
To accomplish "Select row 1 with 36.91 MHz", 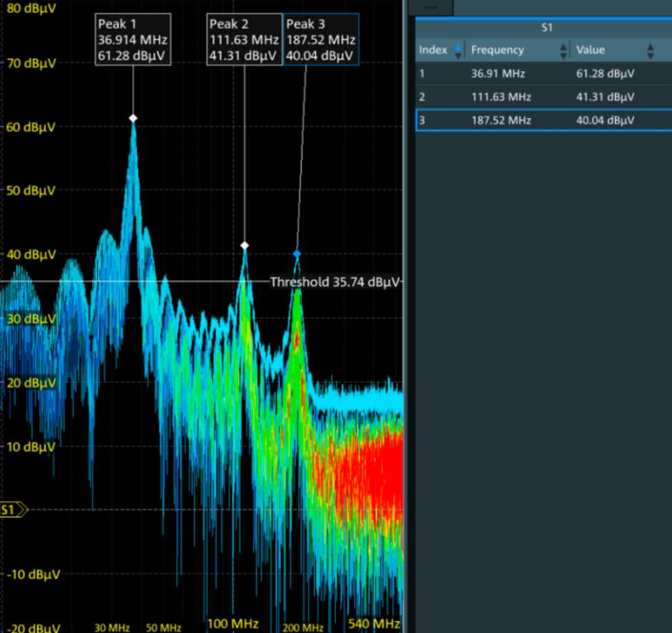I will (544, 74).
